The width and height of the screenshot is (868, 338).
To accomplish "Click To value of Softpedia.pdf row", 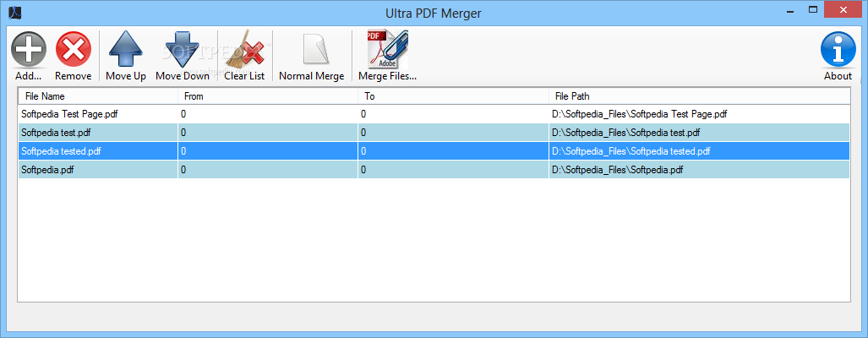I will (x=363, y=170).
